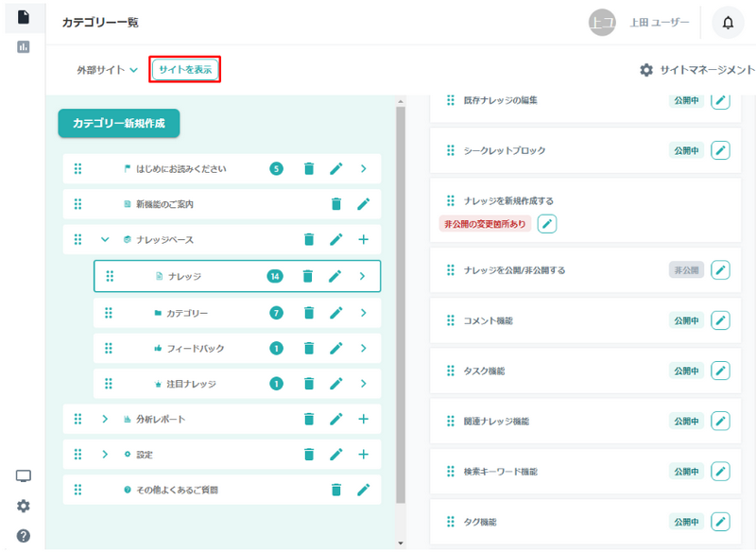Click scrollbar up arrow in category list
756x552 pixels.
click(401, 101)
